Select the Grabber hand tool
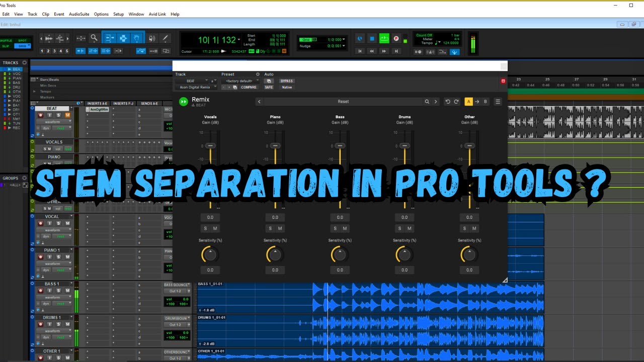This screenshot has height=362, width=644. 136,38
